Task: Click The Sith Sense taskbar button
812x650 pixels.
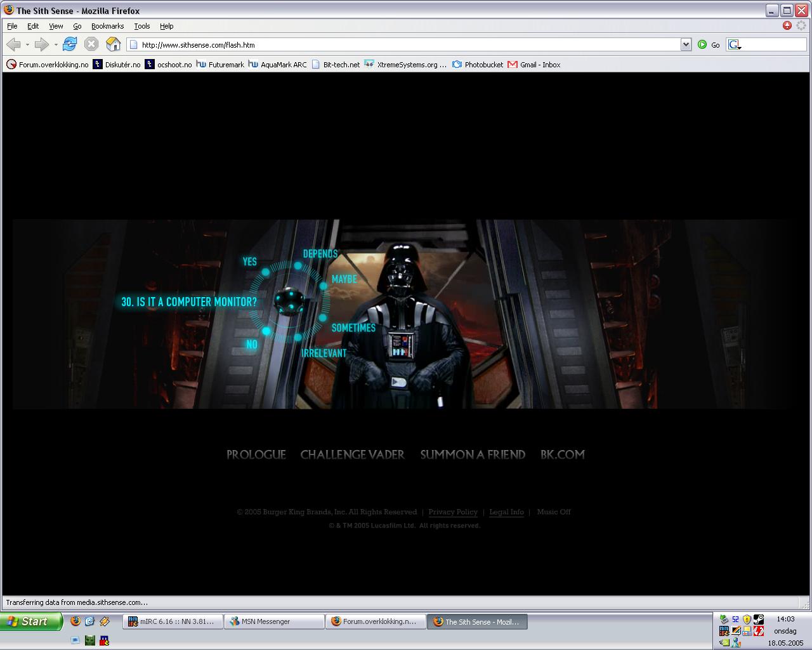Action: [x=478, y=622]
